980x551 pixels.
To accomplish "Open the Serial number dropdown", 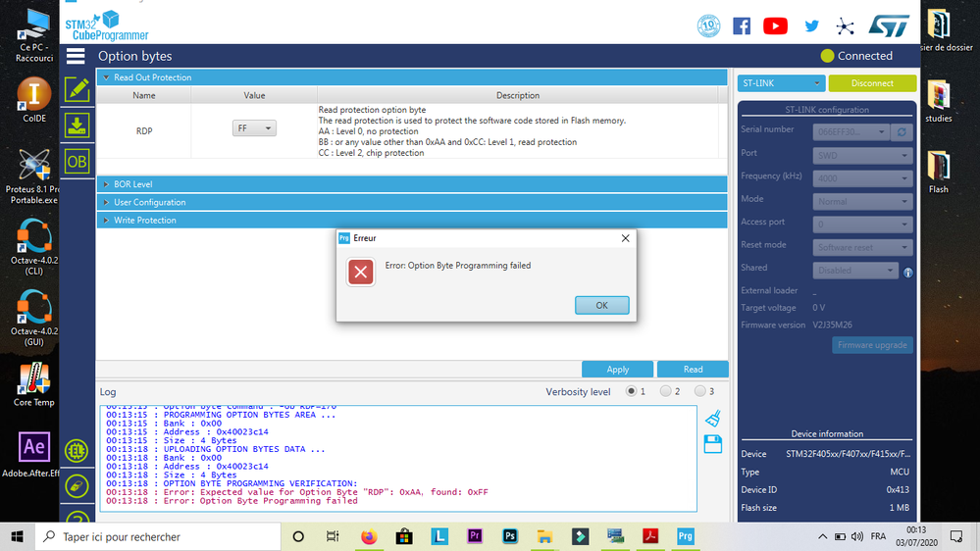I will (851, 131).
